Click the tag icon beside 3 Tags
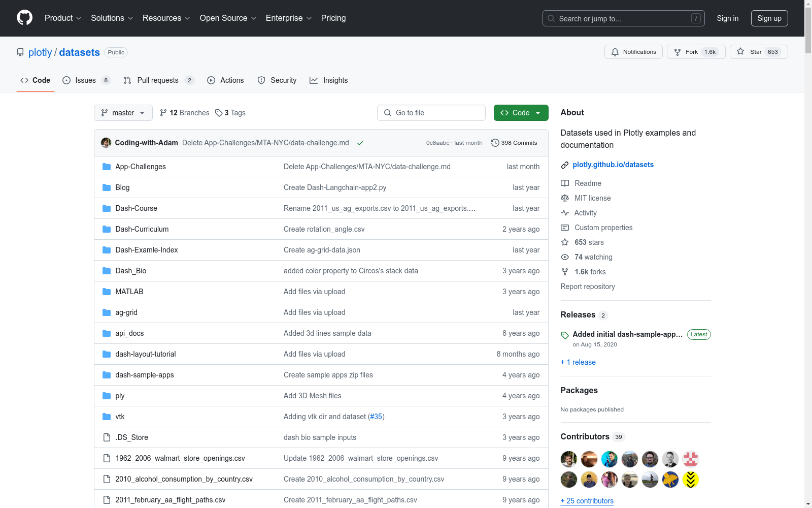The image size is (812, 508). point(219,113)
